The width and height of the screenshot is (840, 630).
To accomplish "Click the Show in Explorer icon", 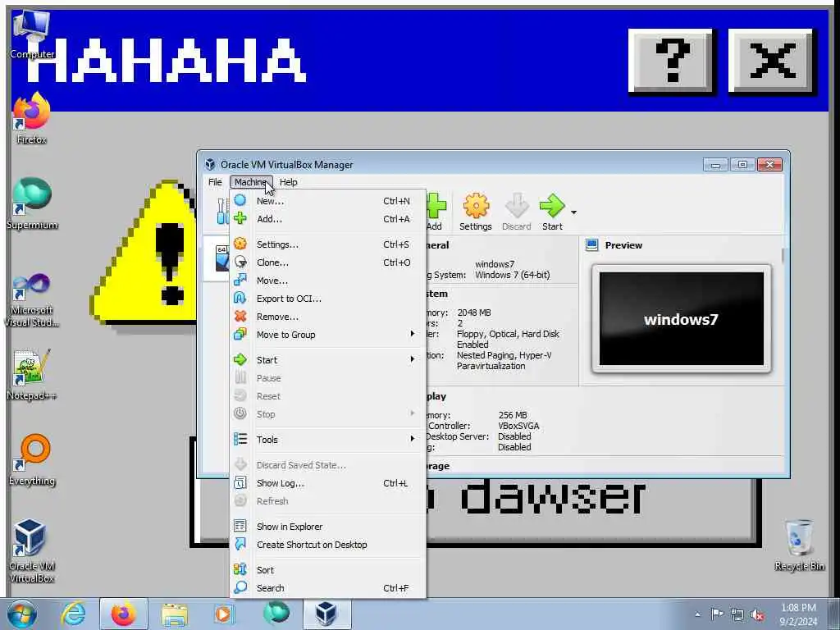I will tap(240, 526).
